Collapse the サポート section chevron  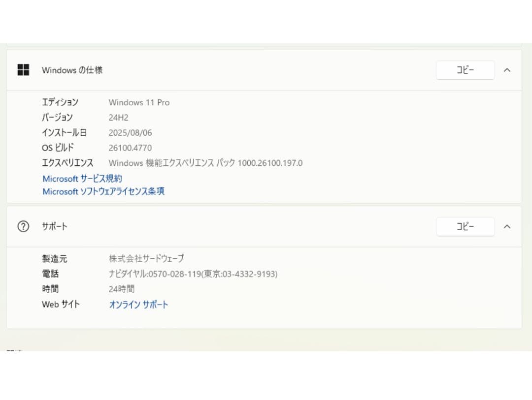point(507,226)
